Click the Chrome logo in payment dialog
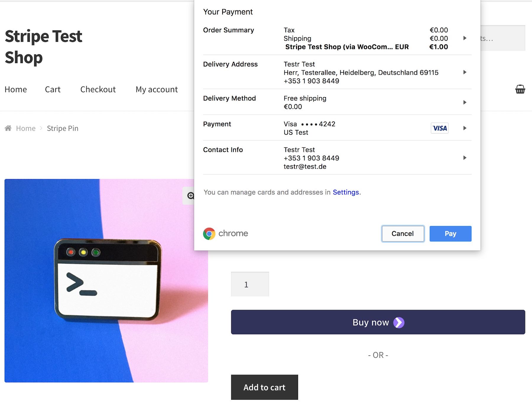This screenshot has height=411, width=532. pos(209,234)
